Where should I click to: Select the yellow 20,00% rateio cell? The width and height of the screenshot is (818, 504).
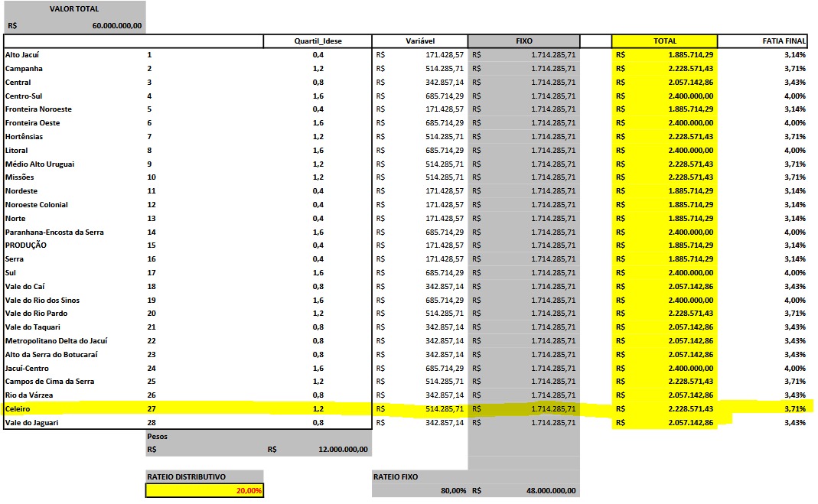(x=204, y=490)
